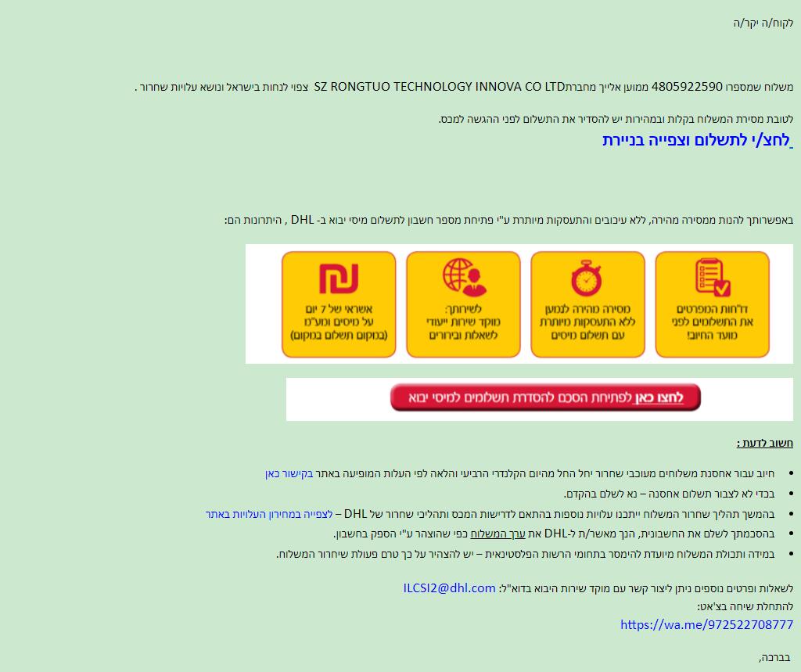Viewport: 801px width, 672px height.
Task: Click the shekel currency icon
Action: (x=339, y=279)
